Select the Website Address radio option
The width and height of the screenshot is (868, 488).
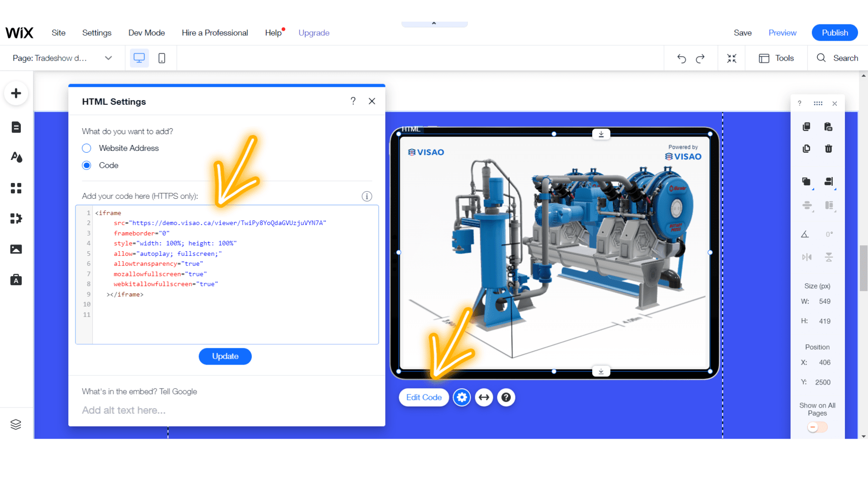[x=86, y=148]
